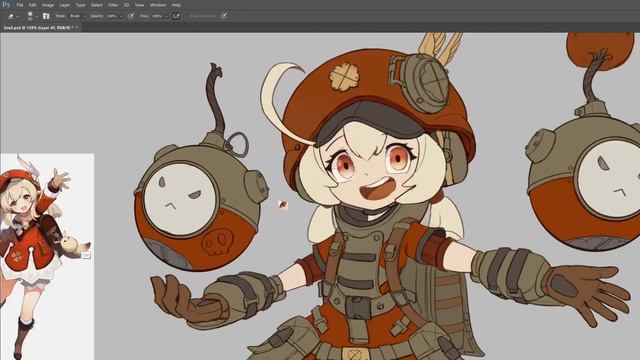Screen dimensions: 640x360
Task: Toggle the Erase to History checkbox
Action: (202, 16)
